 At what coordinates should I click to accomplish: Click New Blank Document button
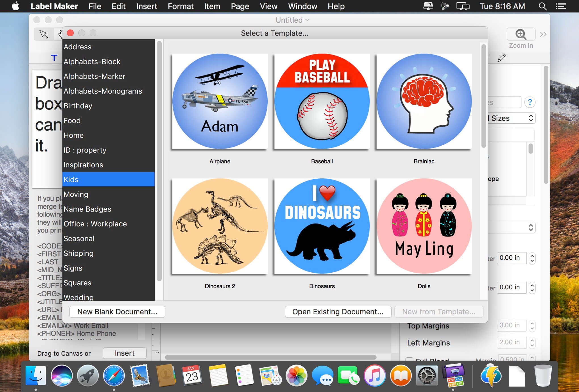pyautogui.click(x=117, y=312)
